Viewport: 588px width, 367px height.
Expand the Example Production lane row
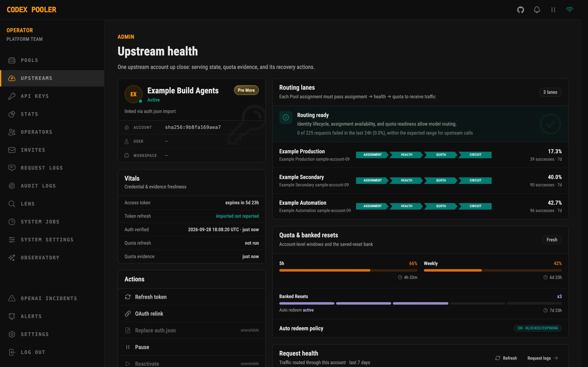420,155
